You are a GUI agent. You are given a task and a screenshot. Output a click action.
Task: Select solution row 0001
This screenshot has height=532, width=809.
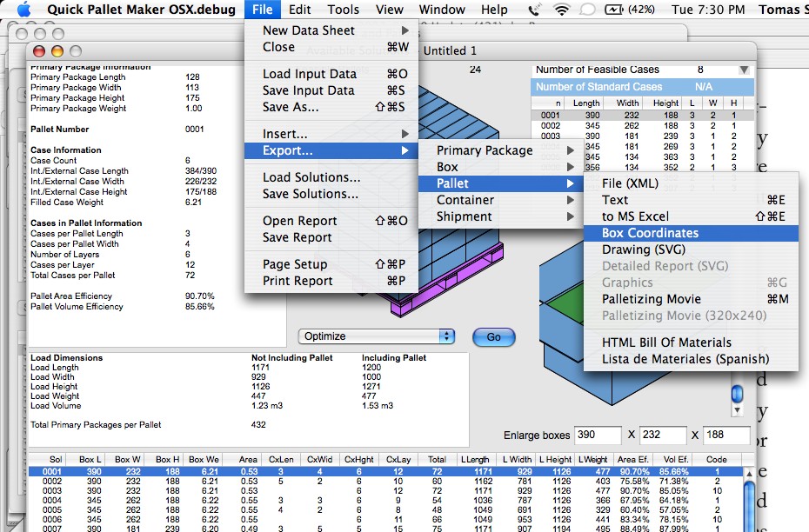point(385,472)
